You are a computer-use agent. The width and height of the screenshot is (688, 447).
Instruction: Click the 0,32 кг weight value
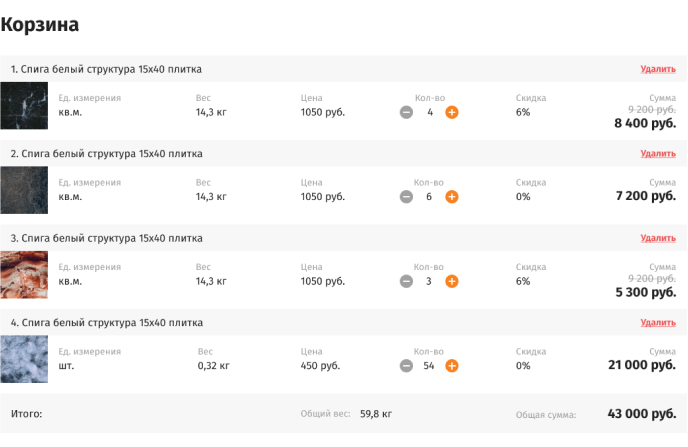point(213,365)
